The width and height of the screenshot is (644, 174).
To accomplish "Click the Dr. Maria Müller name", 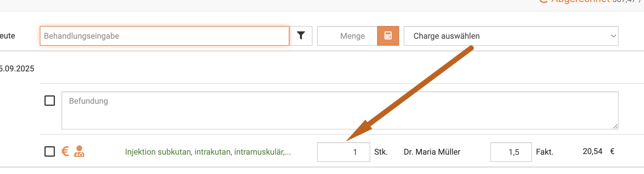I will point(432,152).
